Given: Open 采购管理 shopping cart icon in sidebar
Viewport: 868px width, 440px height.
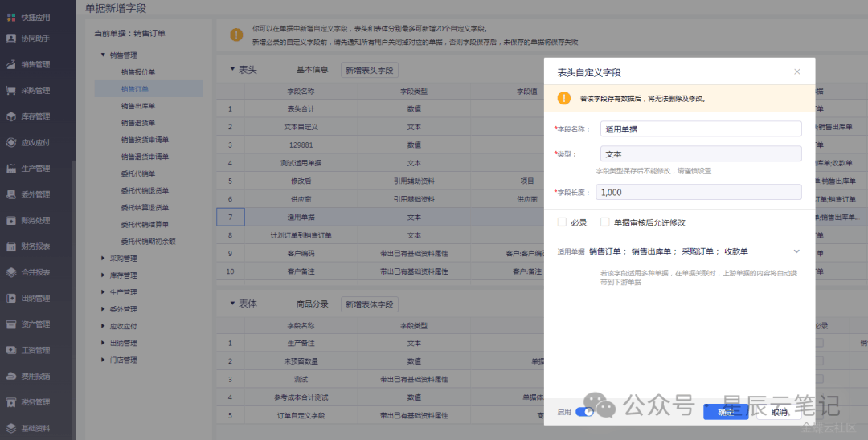Looking at the screenshot, I should (x=11, y=90).
